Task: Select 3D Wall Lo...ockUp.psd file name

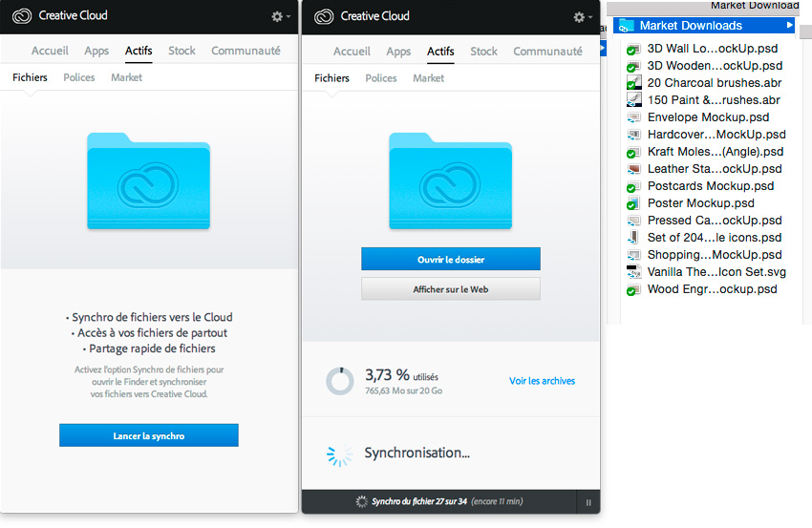Action: click(712, 49)
